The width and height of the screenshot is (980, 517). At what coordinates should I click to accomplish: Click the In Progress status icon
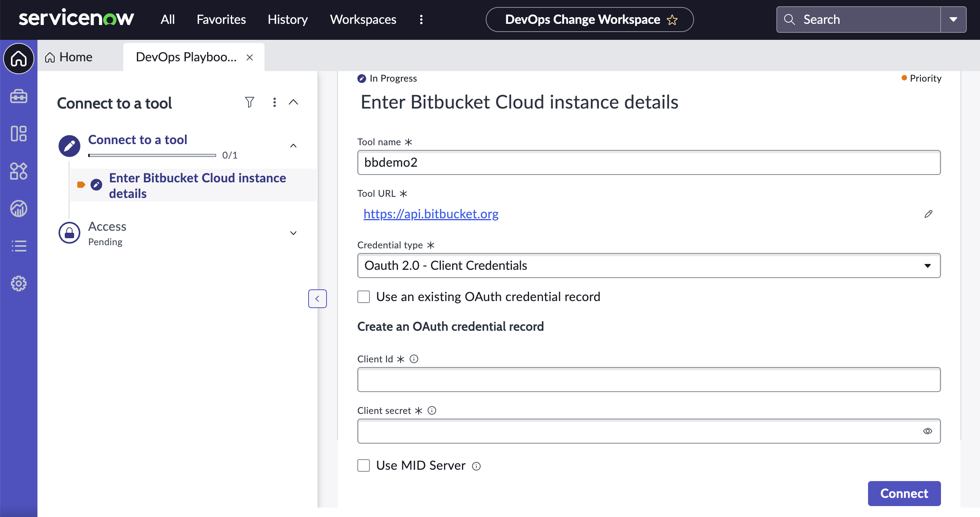362,78
